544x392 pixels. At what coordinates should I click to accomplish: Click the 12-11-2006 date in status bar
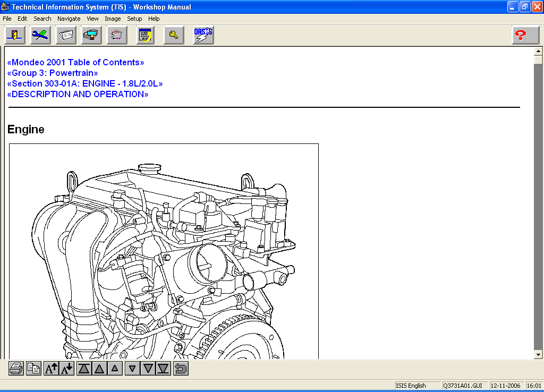[x=506, y=386]
